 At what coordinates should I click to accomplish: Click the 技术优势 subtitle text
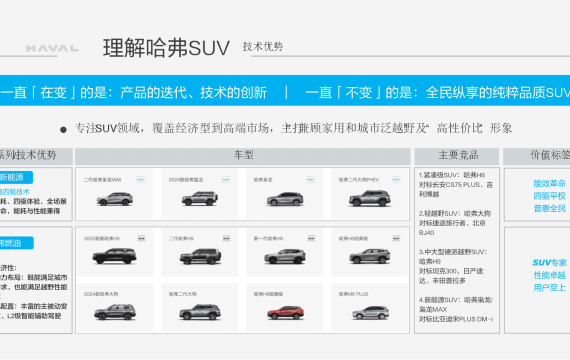263,46
